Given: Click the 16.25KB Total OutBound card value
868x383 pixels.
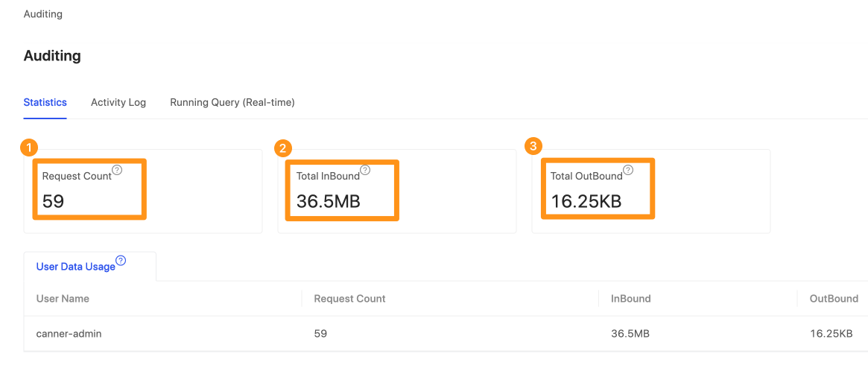Looking at the screenshot, I should 586,201.
